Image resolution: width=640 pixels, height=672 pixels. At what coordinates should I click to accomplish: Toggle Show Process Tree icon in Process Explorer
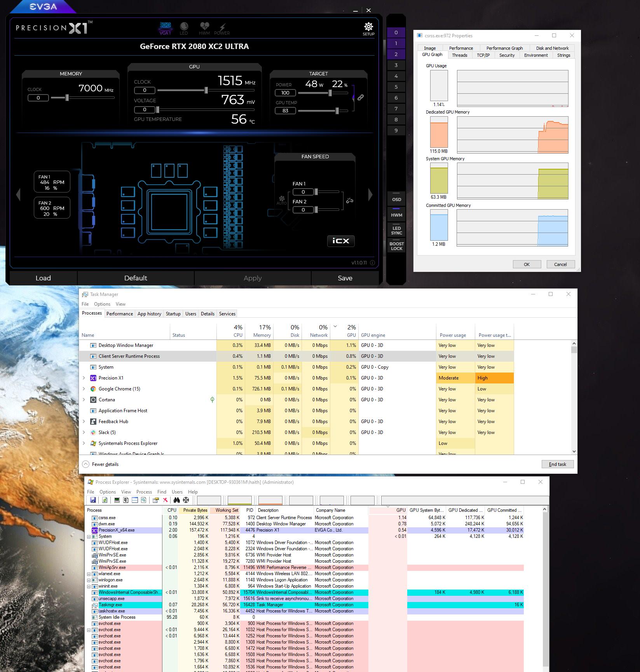126,500
